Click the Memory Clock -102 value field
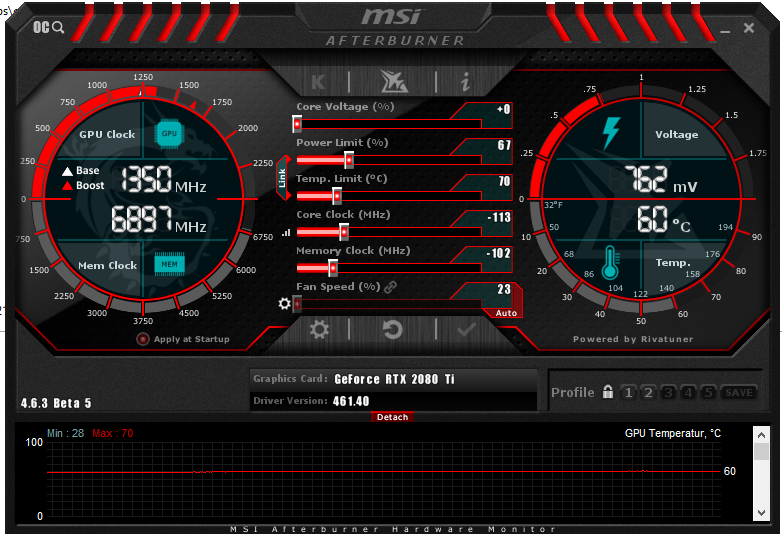 point(489,253)
